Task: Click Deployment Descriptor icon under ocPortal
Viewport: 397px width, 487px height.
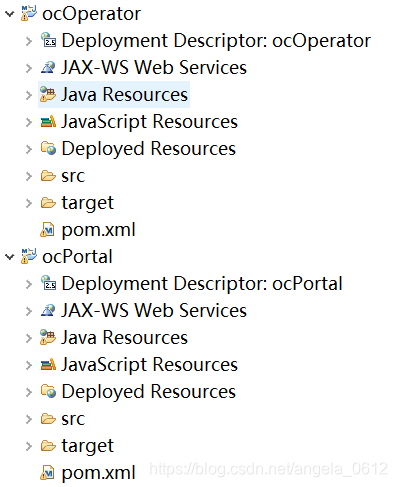Action: point(48,283)
